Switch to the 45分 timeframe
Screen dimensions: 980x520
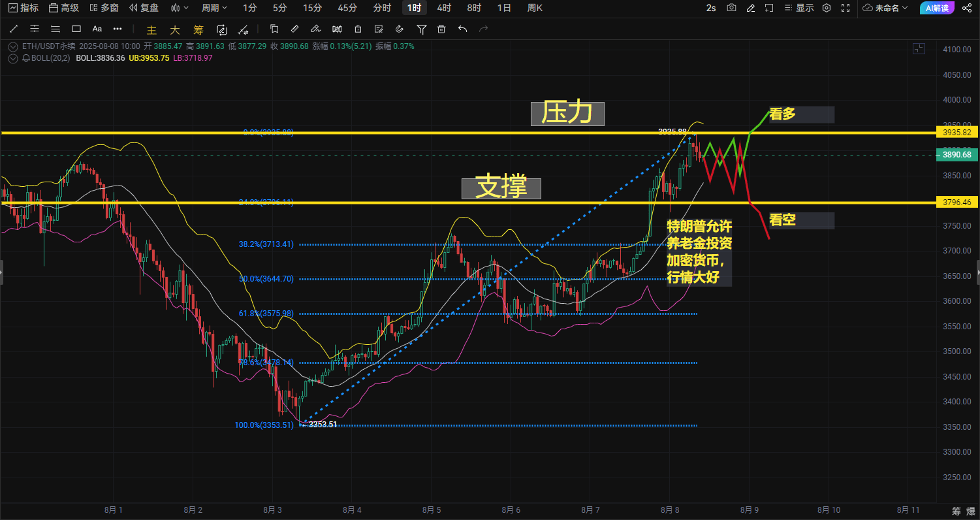point(347,8)
